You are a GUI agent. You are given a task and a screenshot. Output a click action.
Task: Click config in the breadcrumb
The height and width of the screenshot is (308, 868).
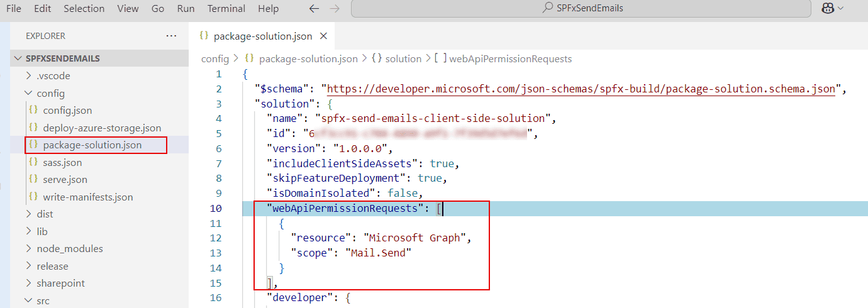click(x=215, y=58)
